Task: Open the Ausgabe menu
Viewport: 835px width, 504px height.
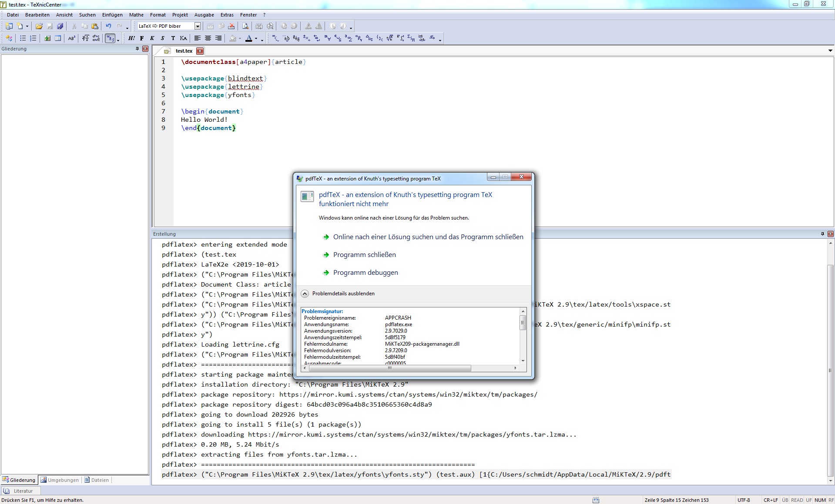Action: click(x=204, y=15)
